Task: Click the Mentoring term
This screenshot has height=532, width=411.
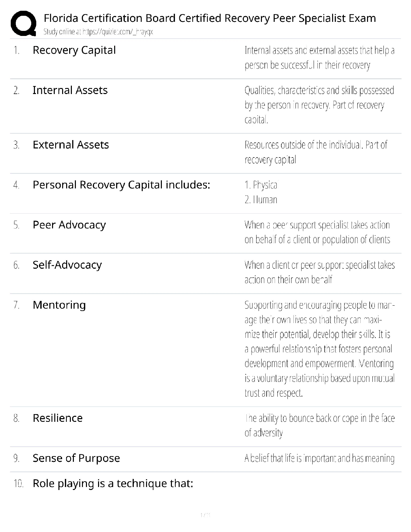Action: point(59,305)
